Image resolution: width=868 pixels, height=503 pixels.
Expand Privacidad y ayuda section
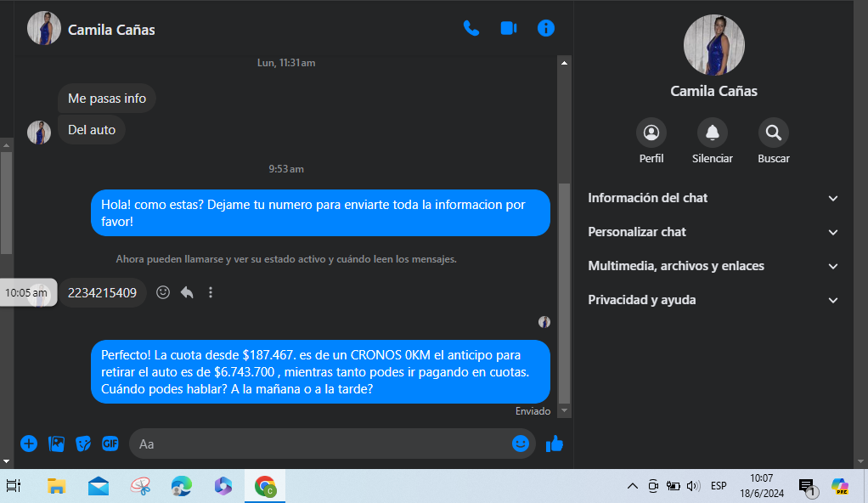click(x=713, y=300)
